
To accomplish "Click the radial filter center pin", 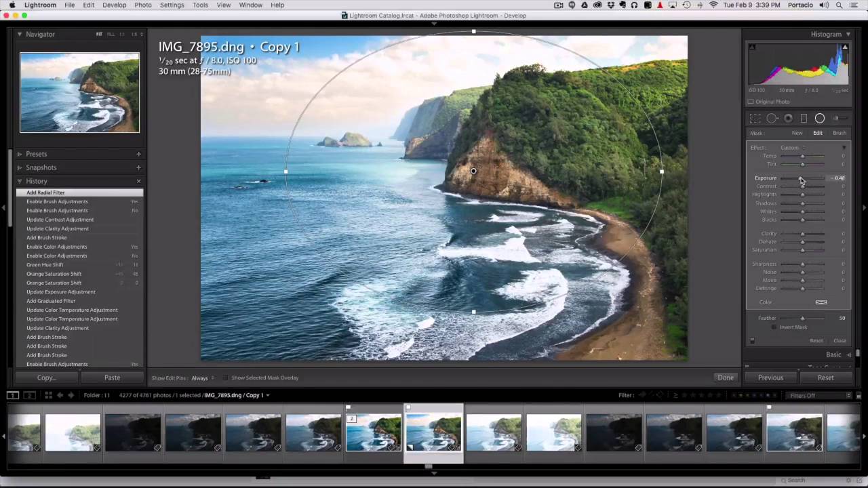I will [473, 171].
